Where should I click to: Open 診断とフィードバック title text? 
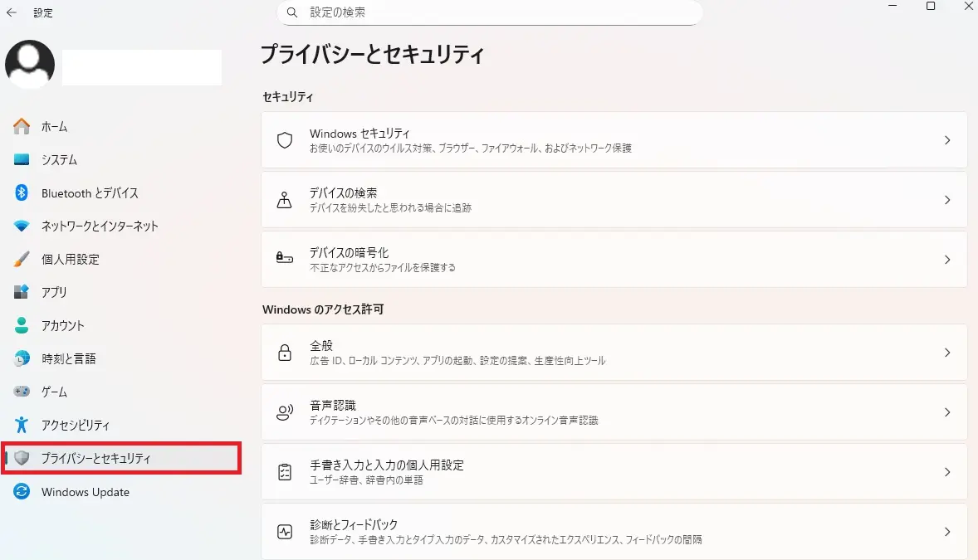point(354,524)
